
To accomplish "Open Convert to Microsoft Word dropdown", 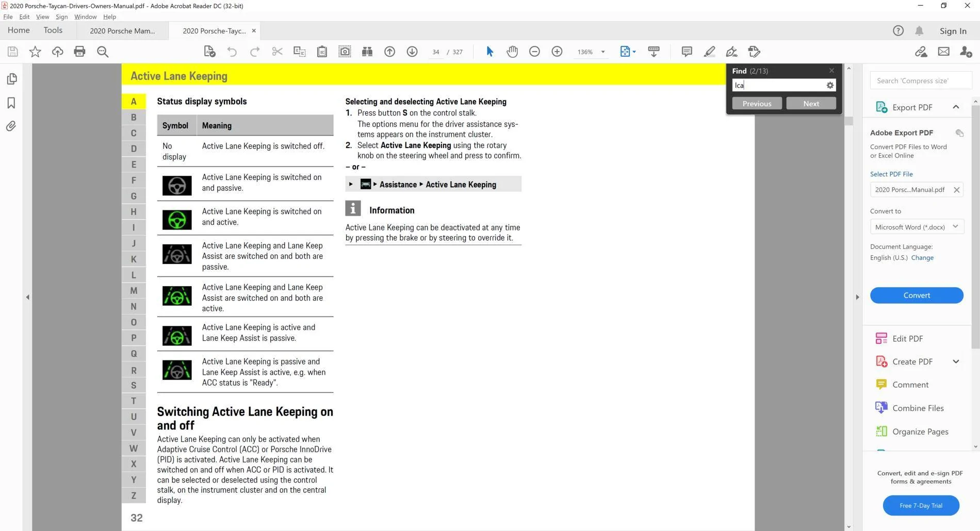I will point(917,227).
